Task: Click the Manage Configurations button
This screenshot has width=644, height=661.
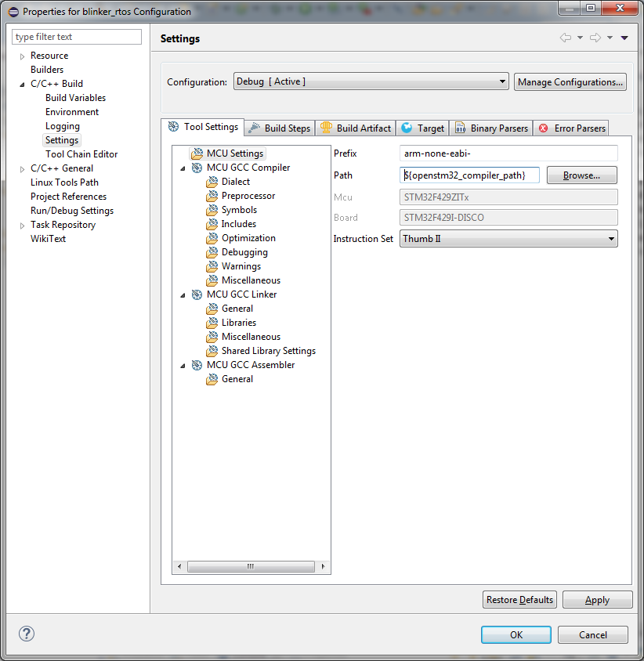Action: coord(570,81)
